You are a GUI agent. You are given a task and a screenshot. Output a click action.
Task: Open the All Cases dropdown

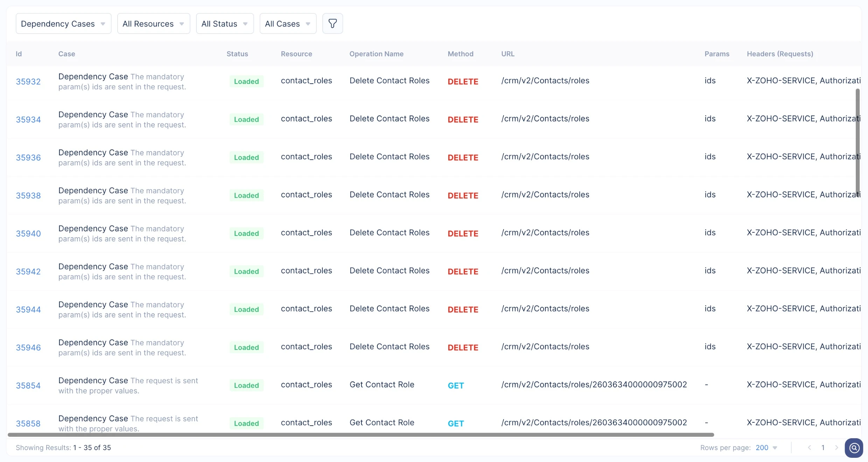pos(288,23)
